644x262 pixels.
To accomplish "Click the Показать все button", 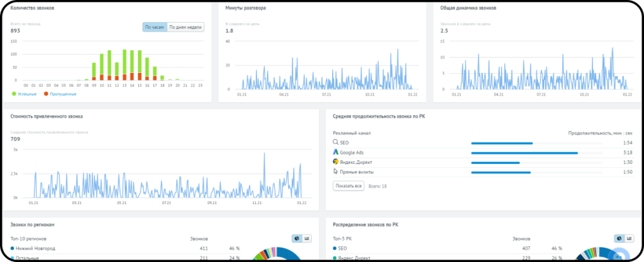I will pos(348,186).
